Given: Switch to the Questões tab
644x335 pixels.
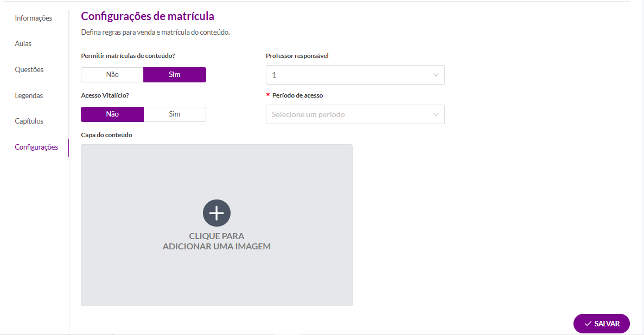Looking at the screenshot, I should pyautogui.click(x=29, y=70).
